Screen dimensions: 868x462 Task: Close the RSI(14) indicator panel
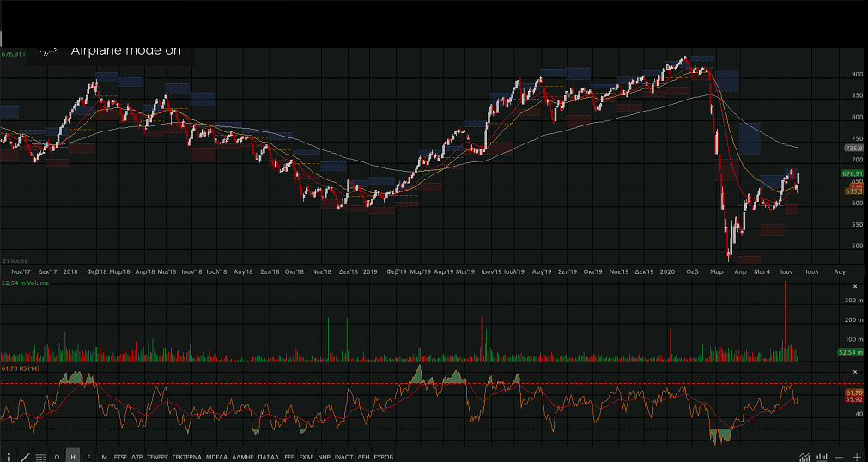pyautogui.click(x=854, y=371)
